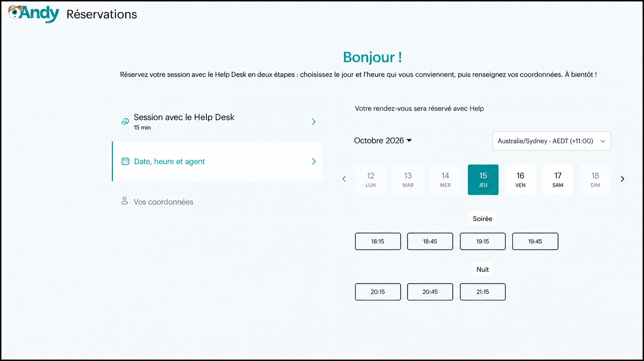This screenshot has height=361, width=644.
Task: Choose the 18:15 time slot
Action: [378, 241]
